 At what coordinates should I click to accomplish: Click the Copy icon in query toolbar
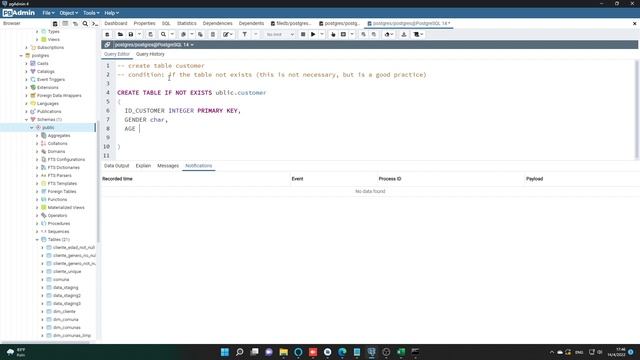(x=183, y=35)
